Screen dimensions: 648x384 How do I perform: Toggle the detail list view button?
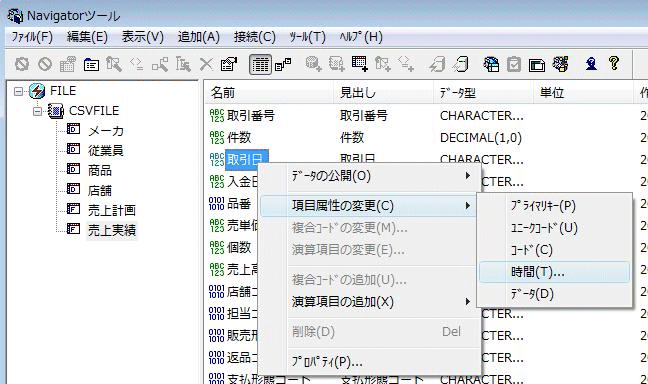[x=260, y=64]
